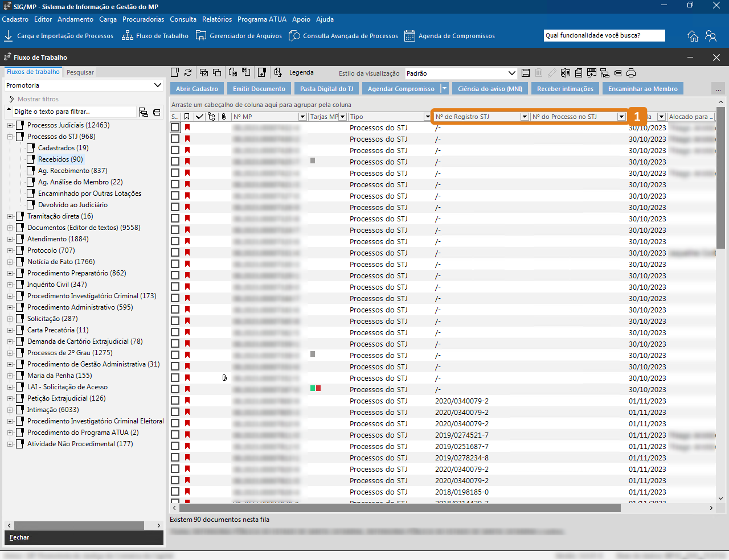Tick the checkbox for the row 2019/0251687-7
The image size is (729, 560).
pos(175,446)
